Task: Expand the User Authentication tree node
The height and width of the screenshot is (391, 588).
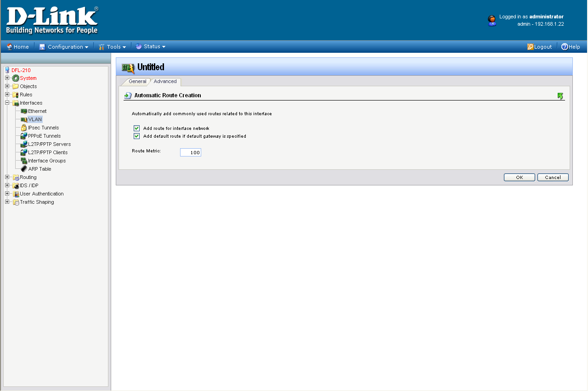Action: click(7, 194)
